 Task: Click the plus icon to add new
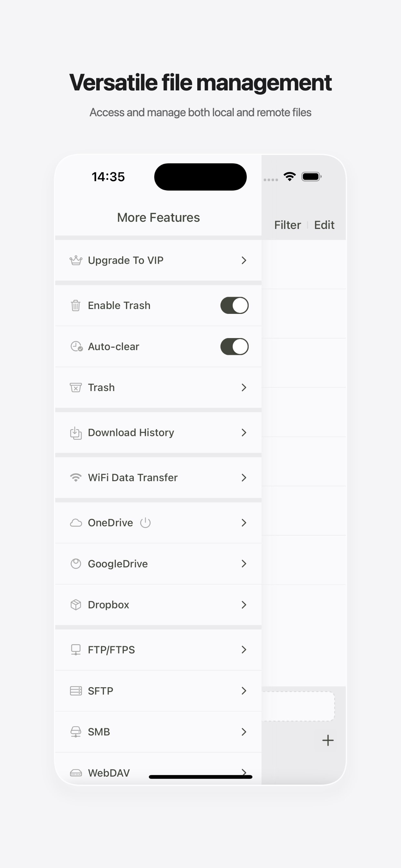pos(327,740)
